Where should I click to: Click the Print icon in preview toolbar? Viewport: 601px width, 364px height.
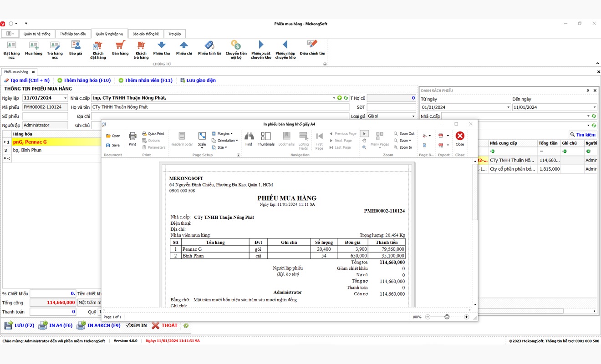(x=132, y=138)
